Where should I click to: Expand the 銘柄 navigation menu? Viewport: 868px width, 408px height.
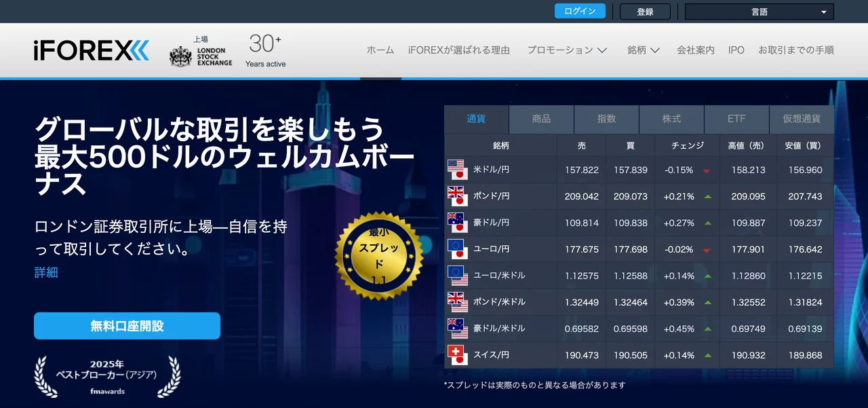pyautogui.click(x=644, y=50)
